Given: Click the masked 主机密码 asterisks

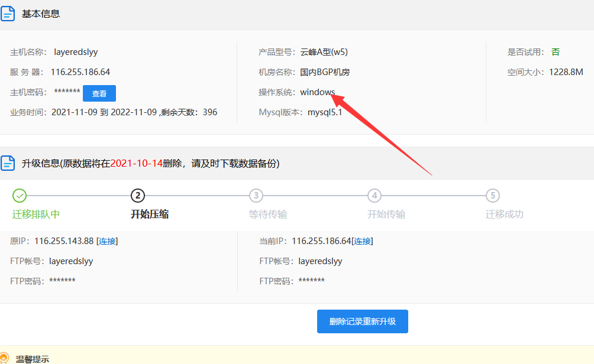Looking at the screenshot, I should (x=67, y=92).
